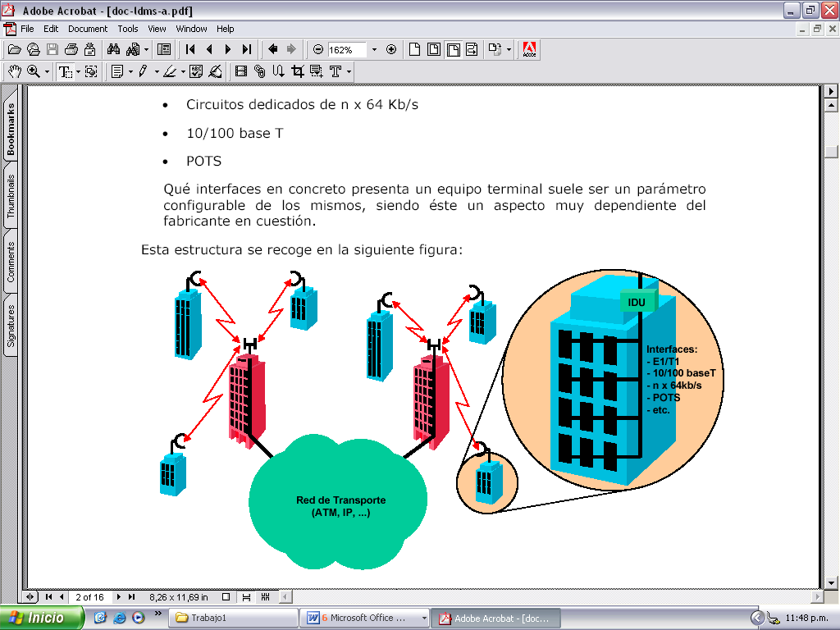This screenshot has width=840, height=630.
Task: Click the Reflow page icon
Action: (x=472, y=50)
